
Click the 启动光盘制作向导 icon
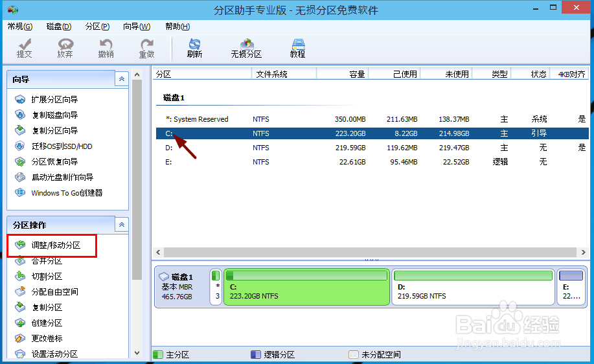pyautogui.click(x=20, y=177)
